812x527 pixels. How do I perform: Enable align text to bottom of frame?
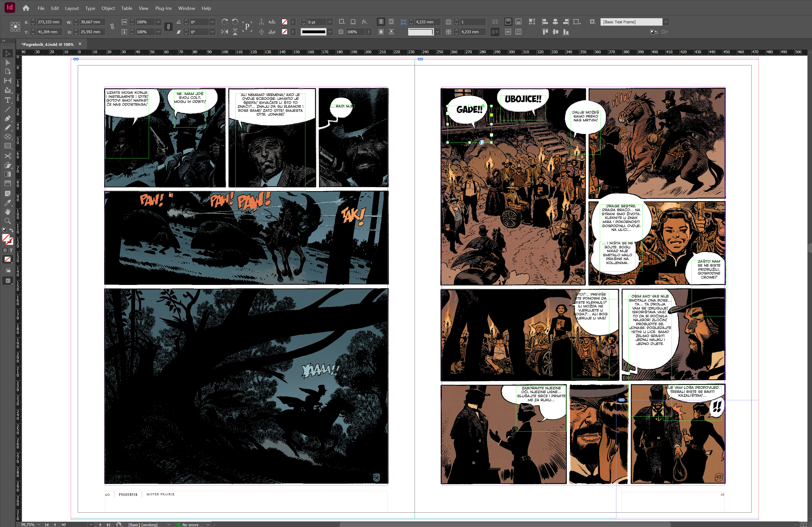518,22
